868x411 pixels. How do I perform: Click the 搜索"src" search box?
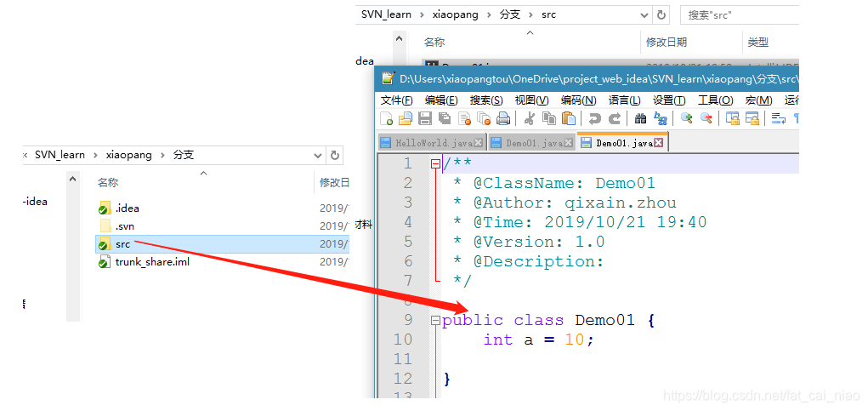point(740,15)
